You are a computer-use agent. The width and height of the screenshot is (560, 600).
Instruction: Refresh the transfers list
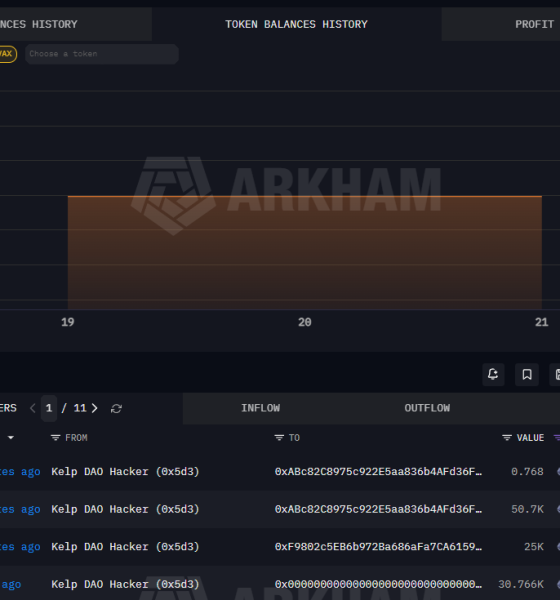click(x=116, y=409)
